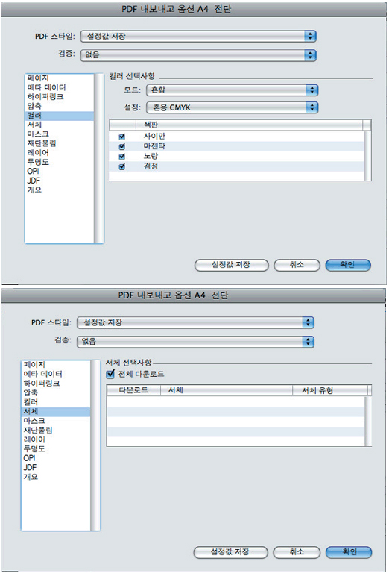Open 검증 dropdown in upper dialog
The height and width of the screenshot is (582, 392).
point(198,55)
